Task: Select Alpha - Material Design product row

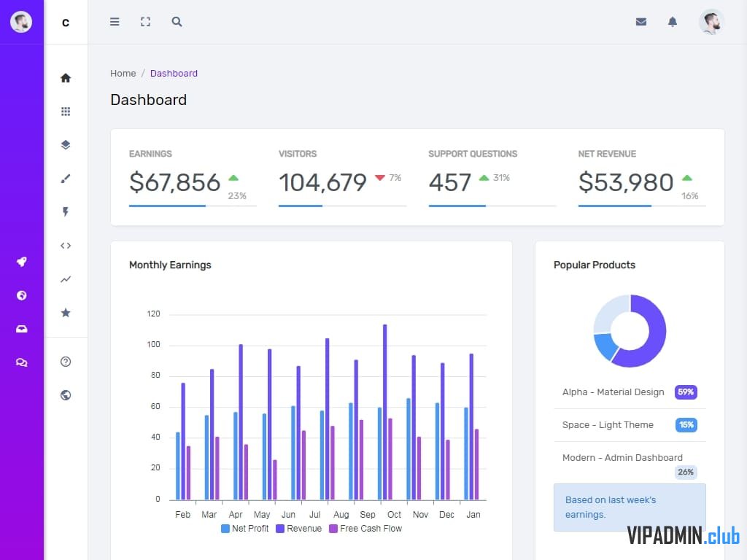Action: pos(630,392)
